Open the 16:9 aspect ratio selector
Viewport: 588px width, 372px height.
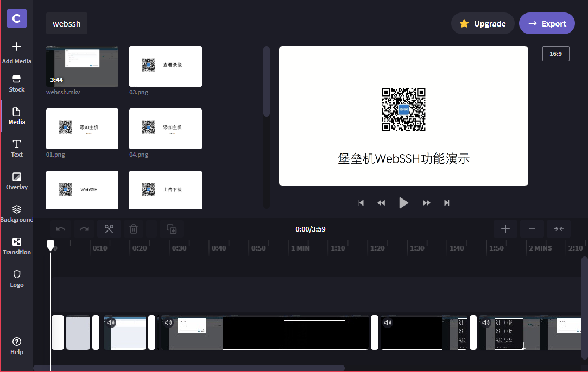click(555, 54)
